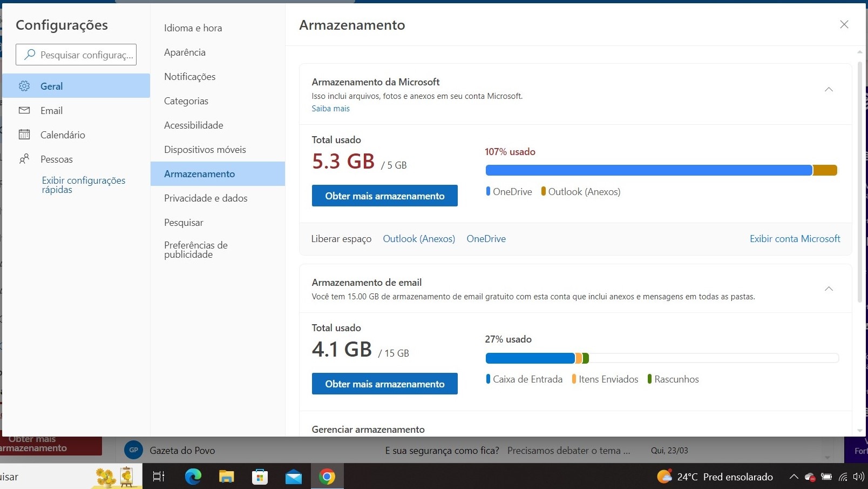This screenshot has height=489, width=868.
Task: Close the Configurações dialog with the X
Action: point(844,24)
